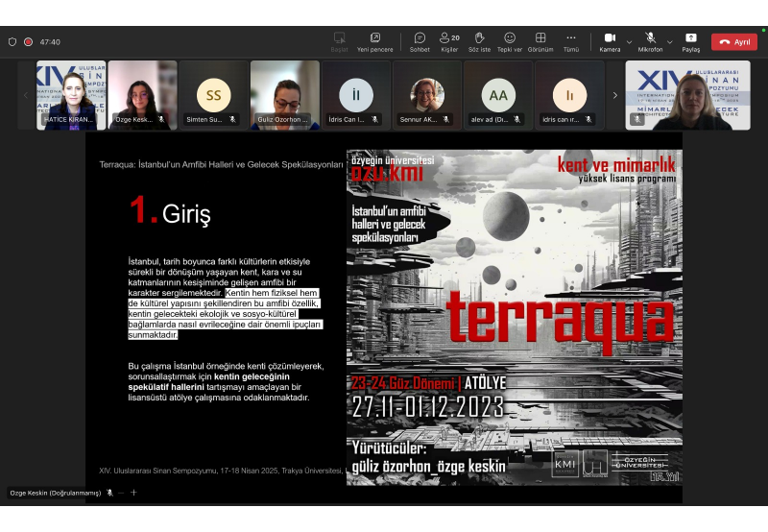Click muted mic icon next to presenter name

tap(109, 493)
